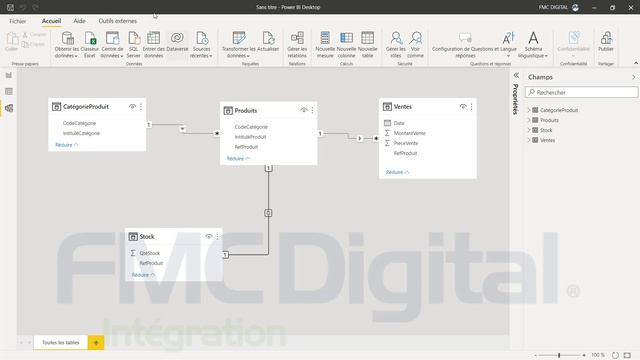Open more options for Produits table

(313, 110)
